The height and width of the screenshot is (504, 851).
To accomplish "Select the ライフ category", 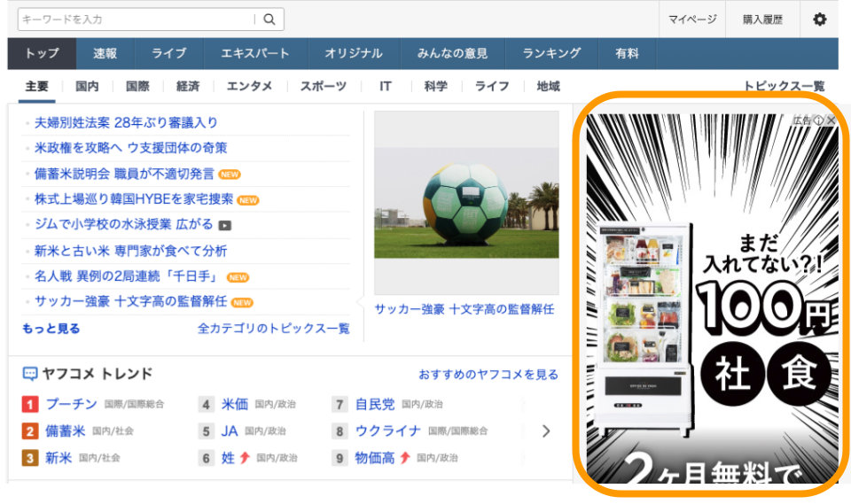I will pos(492,86).
